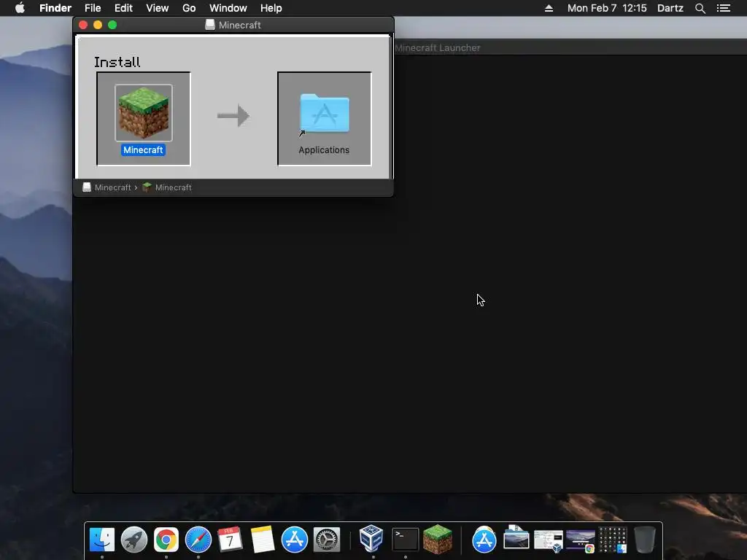Open Finder from the Dock

[102, 540]
